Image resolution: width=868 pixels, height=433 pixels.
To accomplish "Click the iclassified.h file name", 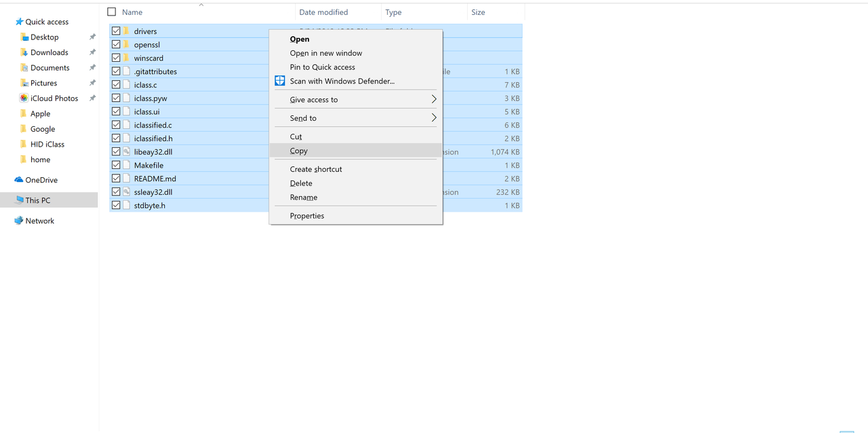I will pyautogui.click(x=153, y=138).
